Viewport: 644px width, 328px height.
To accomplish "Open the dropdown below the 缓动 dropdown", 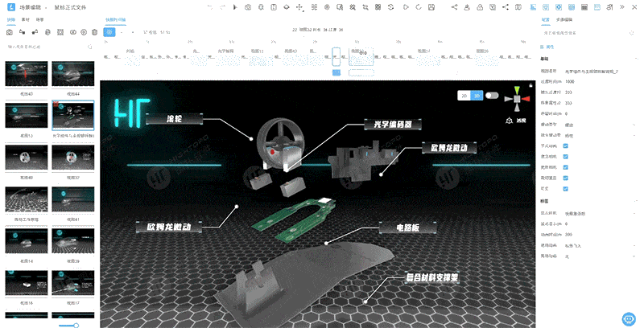I will click(600, 135).
